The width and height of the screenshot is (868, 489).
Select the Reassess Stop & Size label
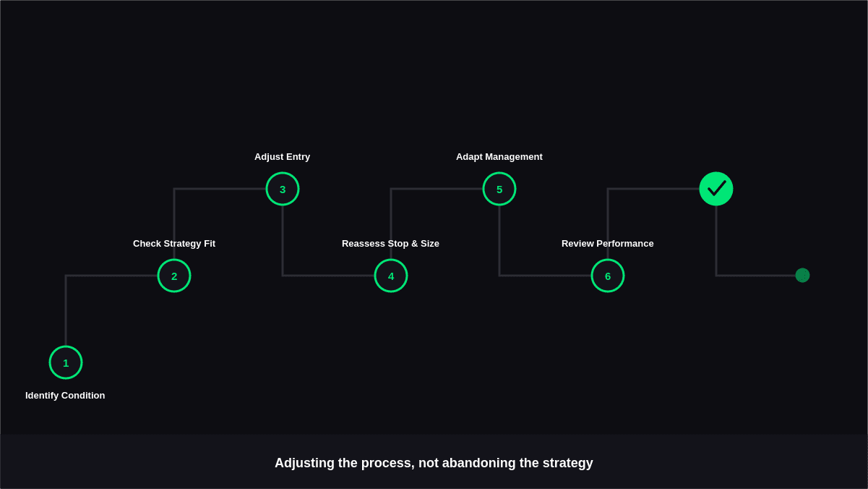[390, 244]
